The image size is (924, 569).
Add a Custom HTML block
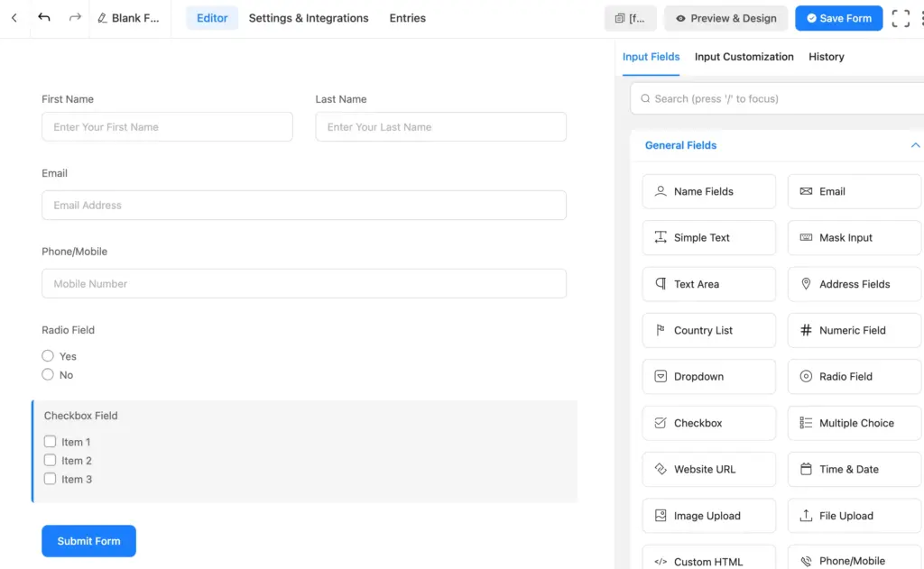[x=708, y=559]
